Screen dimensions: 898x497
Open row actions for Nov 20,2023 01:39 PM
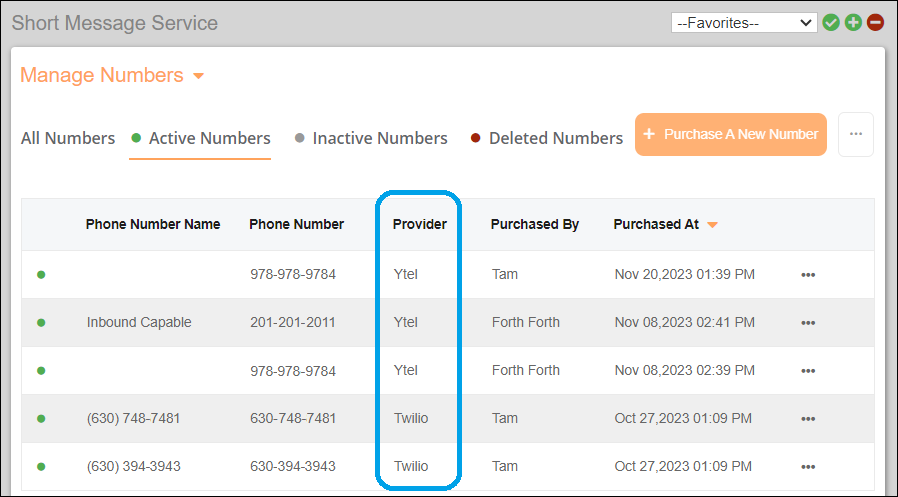(x=808, y=275)
